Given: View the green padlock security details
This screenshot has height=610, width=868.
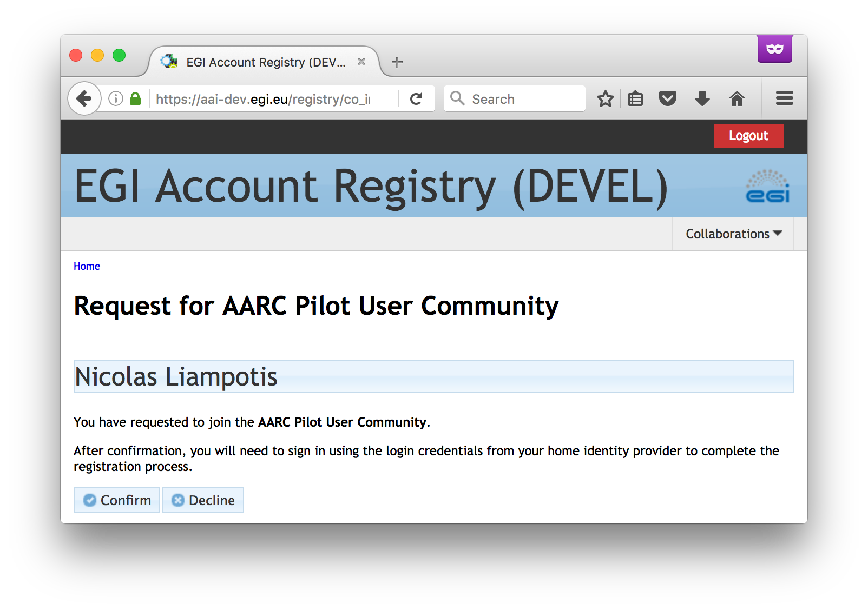Looking at the screenshot, I should coord(135,98).
